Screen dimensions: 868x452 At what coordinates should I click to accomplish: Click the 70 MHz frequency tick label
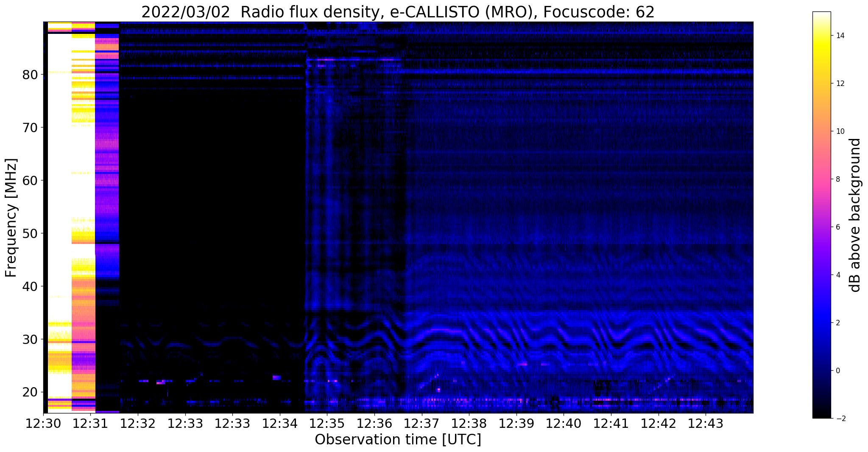click(31, 128)
